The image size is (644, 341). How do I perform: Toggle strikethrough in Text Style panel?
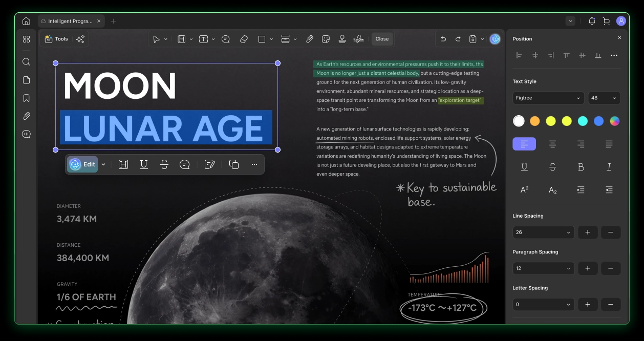pyautogui.click(x=552, y=167)
